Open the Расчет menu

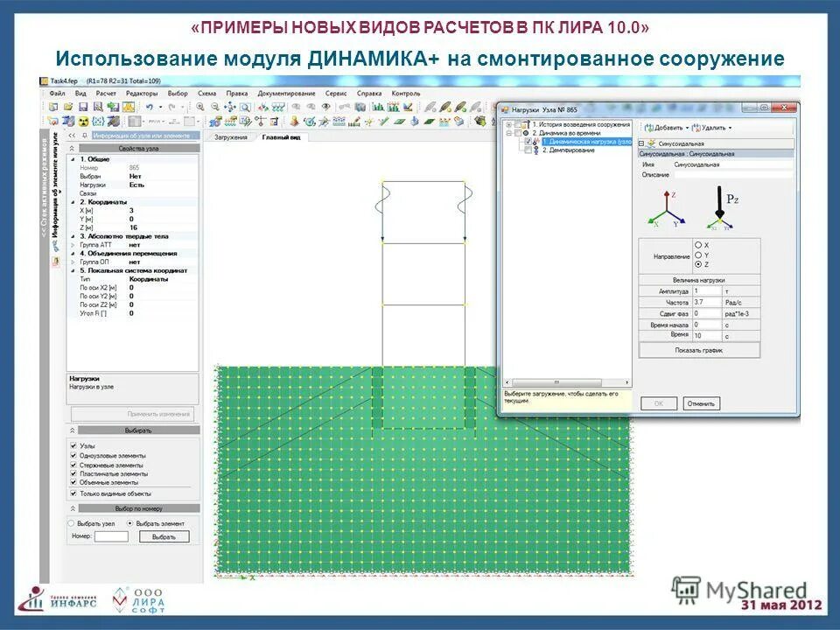coord(106,94)
